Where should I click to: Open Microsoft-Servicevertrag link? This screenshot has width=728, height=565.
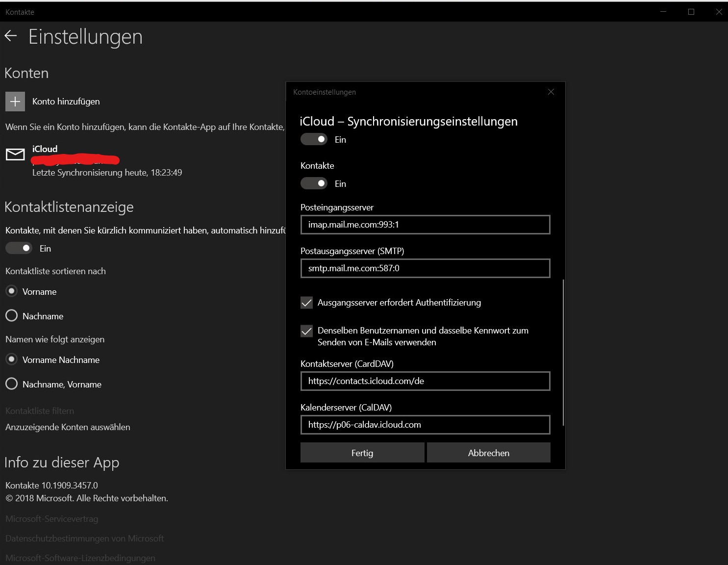click(51, 519)
